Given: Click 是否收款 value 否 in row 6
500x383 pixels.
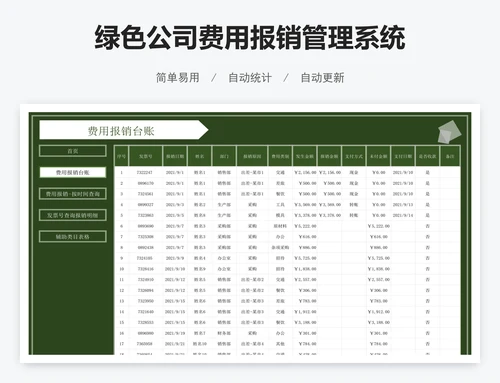Looking at the screenshot, I should 428,226.
